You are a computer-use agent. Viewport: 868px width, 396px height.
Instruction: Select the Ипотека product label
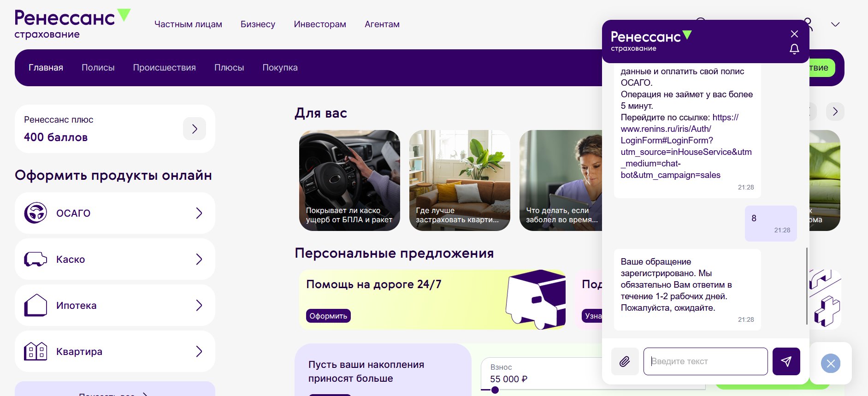(x=77, y=305)
